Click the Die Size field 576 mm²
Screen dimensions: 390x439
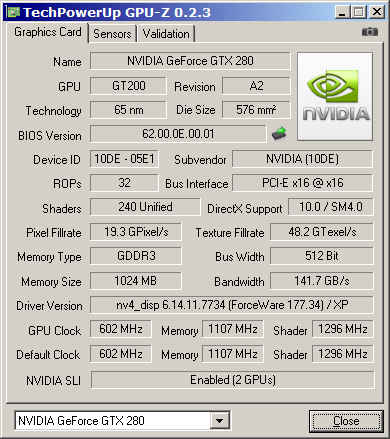pyautogui.click(x=256, y=110)
